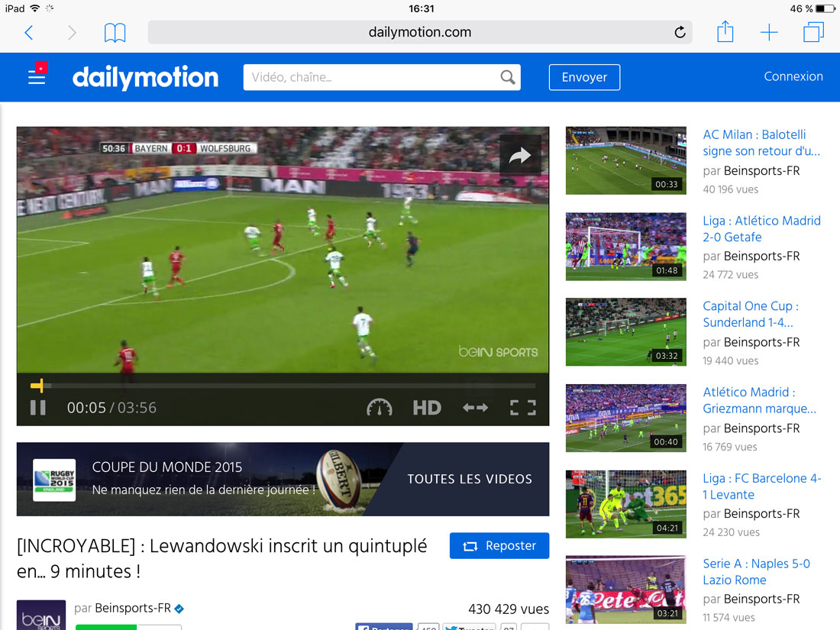Share the video via arrow overlay

[519, 155]
